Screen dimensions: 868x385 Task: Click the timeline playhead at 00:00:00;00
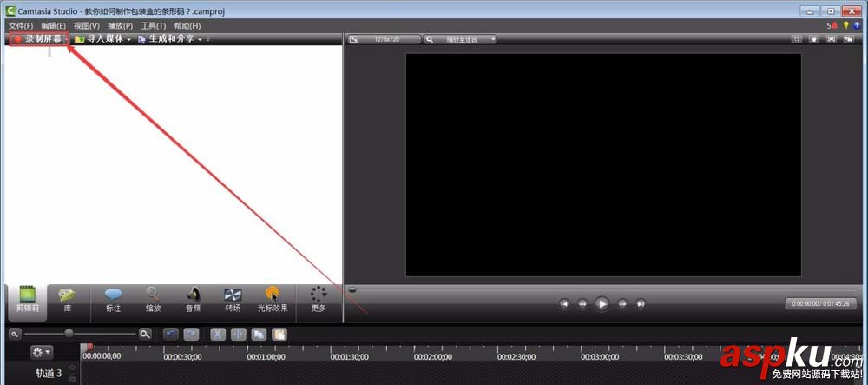tap(88, 348)
